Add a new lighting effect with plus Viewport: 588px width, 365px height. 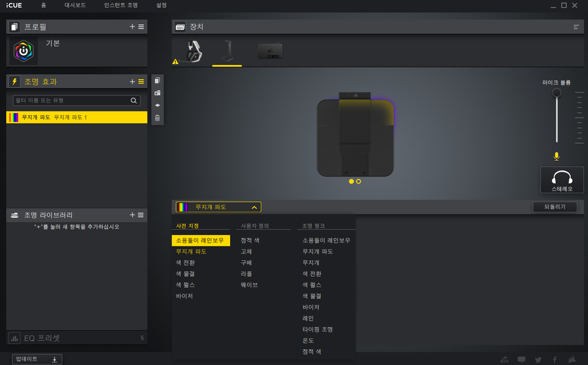(x=132, y=82)
